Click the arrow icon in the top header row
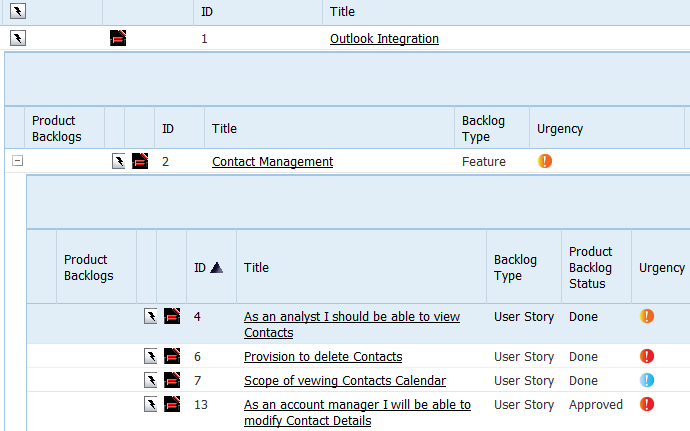Viewport: 690px width, 431px height. point(18,12)
